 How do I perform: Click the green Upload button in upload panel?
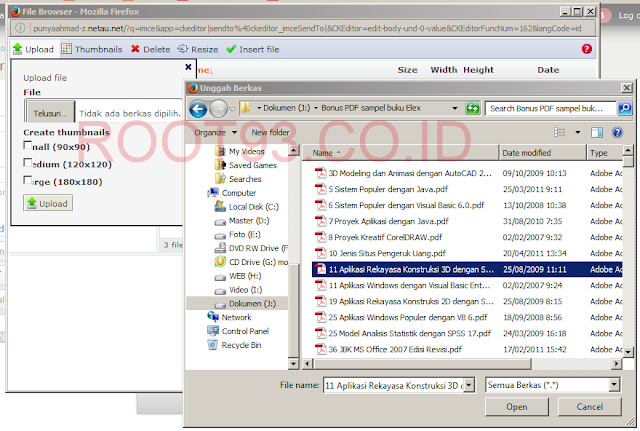(x=48, y=203)
